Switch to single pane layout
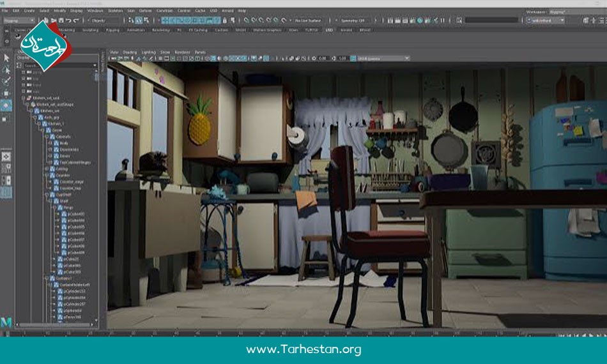The width and height of the screenshot is (607, 364). (x=6, y=156)
